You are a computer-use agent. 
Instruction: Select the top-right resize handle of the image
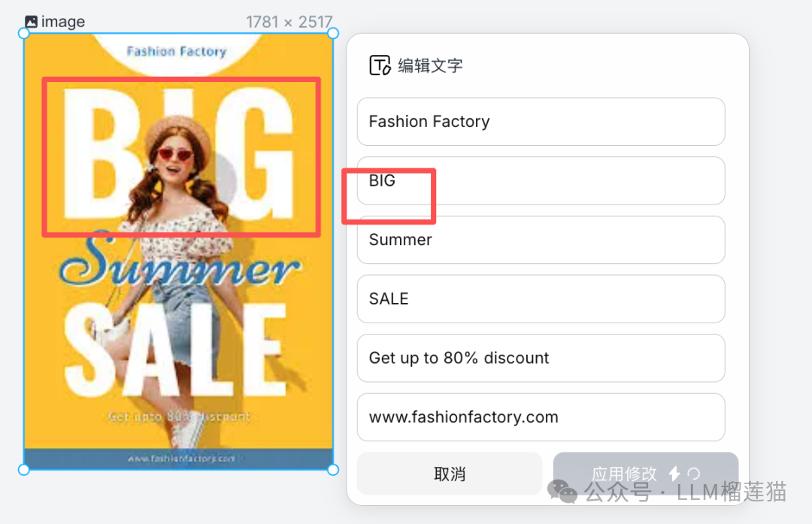point(333,33)
